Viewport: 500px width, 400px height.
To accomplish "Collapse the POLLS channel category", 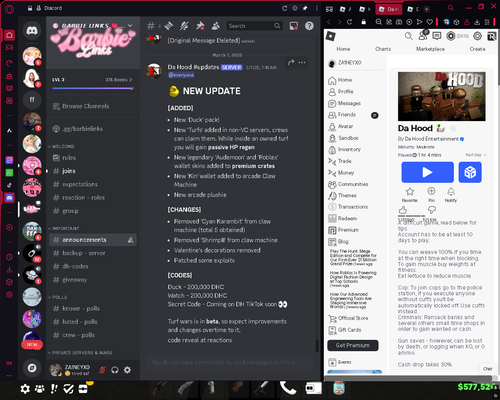I will [58, 297].
